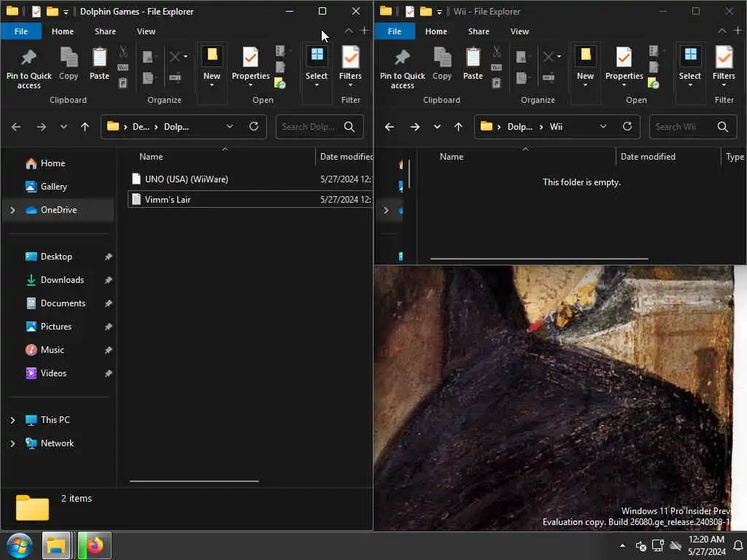Image resolution: width=747 pixels, height=560 pixels.
Task: Switch to View tab in Wii window
Action: pos(519,31)
